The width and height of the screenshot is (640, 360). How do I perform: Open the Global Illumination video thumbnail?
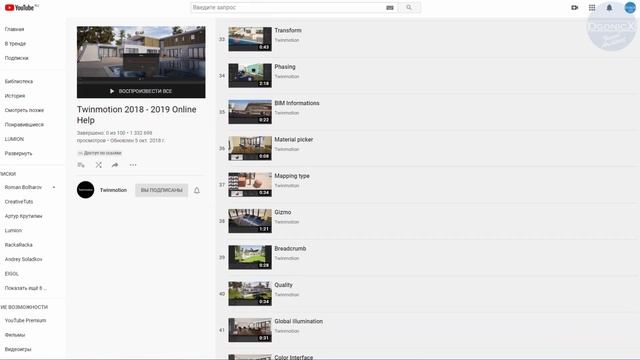(250, 330)
